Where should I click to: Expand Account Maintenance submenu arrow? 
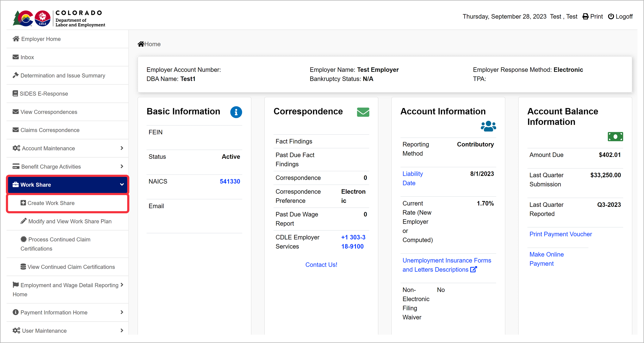(122, 148)
